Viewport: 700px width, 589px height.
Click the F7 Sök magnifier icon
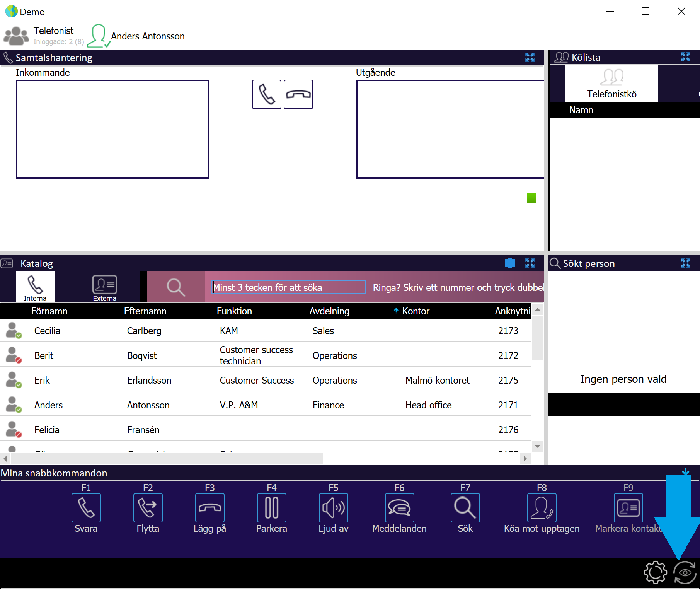pyautogui.click(x=465, y=507)
